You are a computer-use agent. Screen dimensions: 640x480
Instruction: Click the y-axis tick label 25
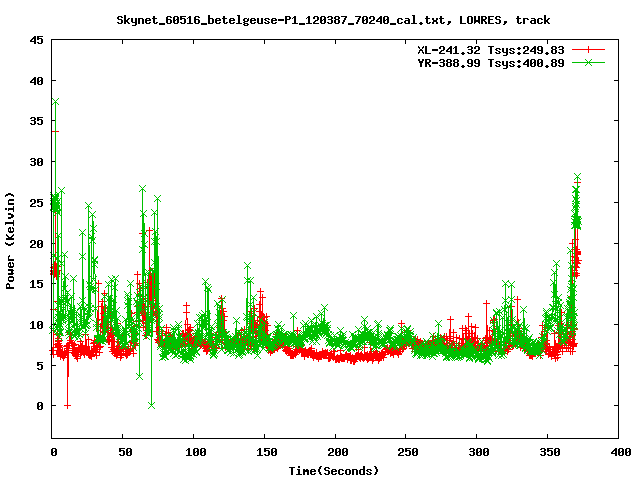(37, 202)
